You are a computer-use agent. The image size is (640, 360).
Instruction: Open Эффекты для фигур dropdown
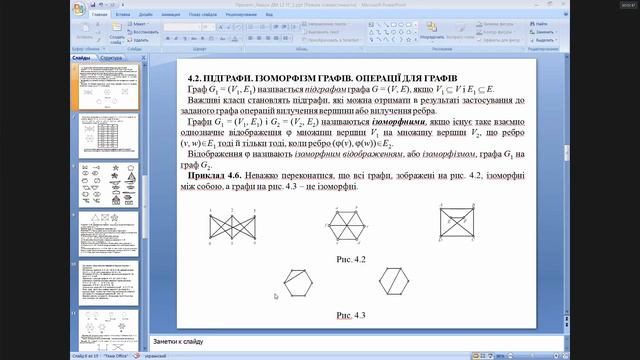(x=499, y=40)
